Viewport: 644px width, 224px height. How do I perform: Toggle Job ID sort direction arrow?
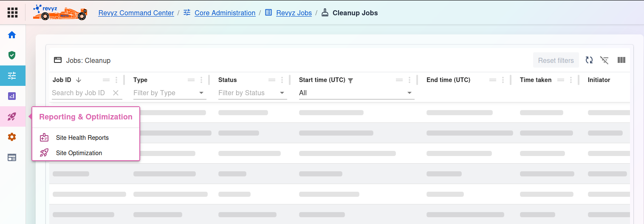click(79, 80)
